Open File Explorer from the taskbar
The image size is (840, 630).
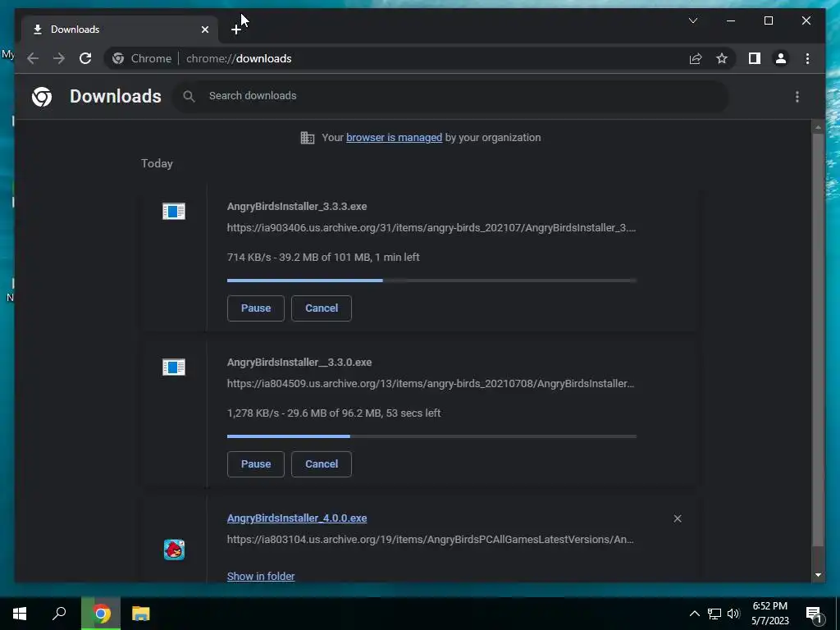point(141,614)
